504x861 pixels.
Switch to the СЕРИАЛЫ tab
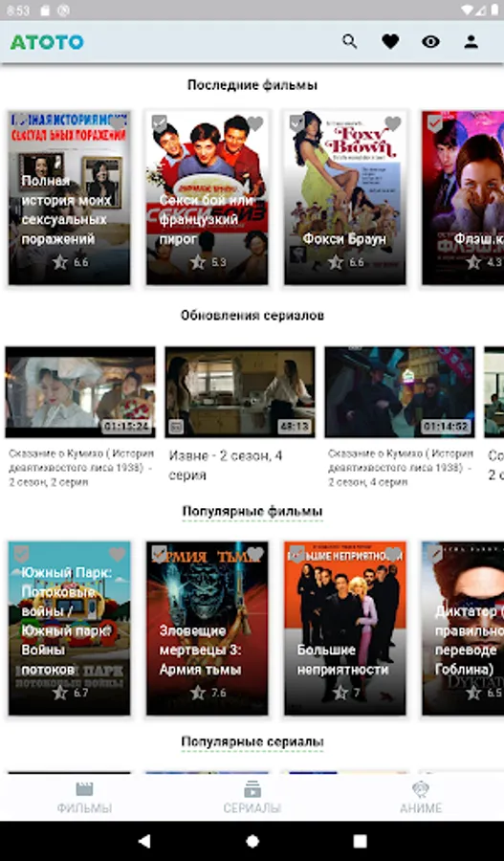[252, 798]
